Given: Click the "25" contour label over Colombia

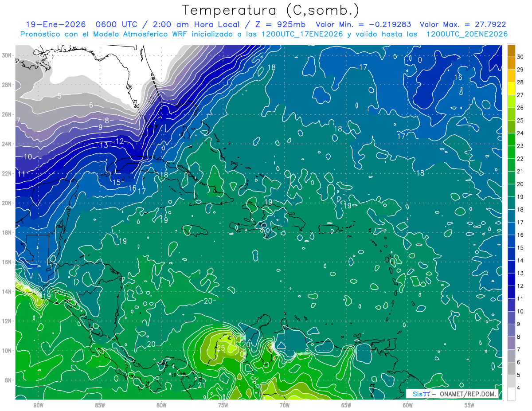Looking at the screenshot, I should [x=221, y=348].
